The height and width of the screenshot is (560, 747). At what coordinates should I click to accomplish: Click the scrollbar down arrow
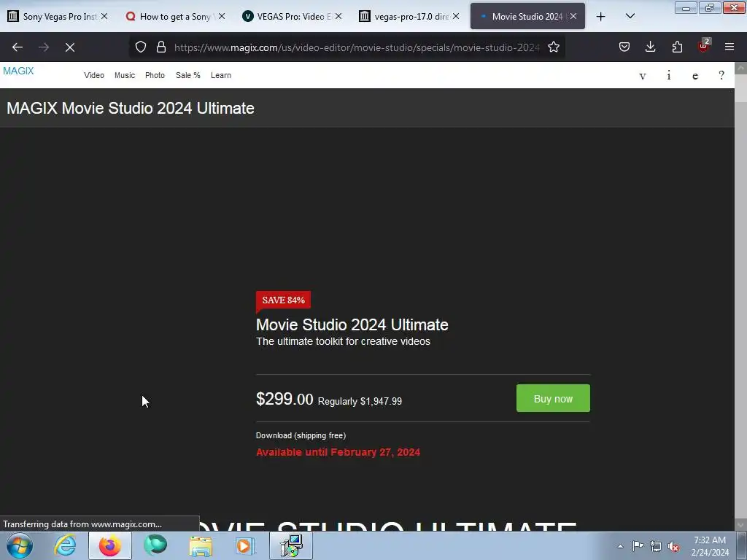(741, 525)
